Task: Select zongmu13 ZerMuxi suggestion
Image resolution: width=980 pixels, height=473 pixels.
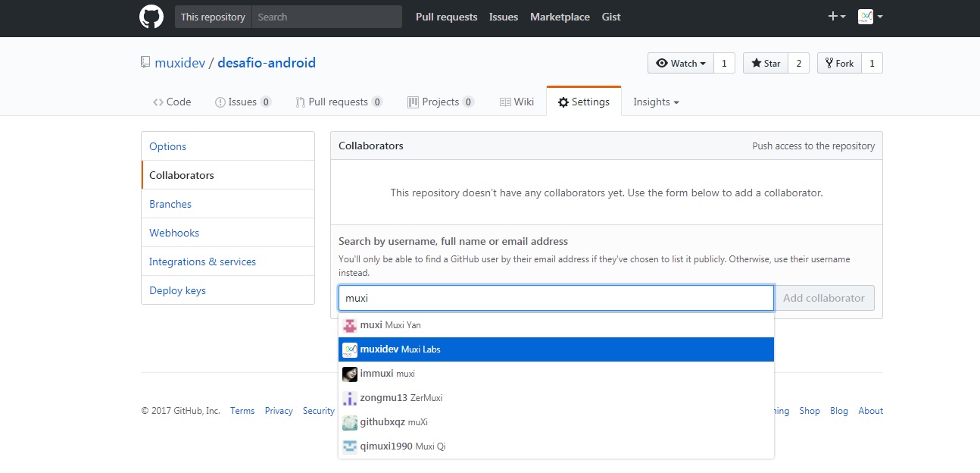Action: click(x=556, y=398)
